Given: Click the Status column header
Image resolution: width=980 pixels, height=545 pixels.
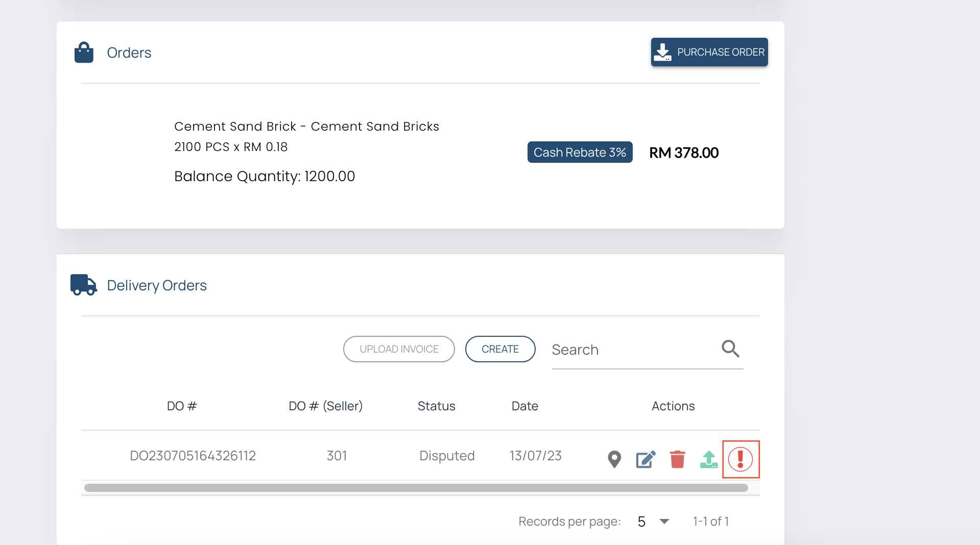Looking at the screenshot, I should click(x=436, y=406).
